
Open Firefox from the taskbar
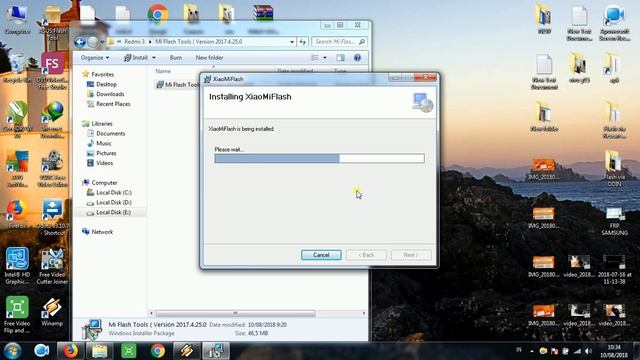[70, 351]
